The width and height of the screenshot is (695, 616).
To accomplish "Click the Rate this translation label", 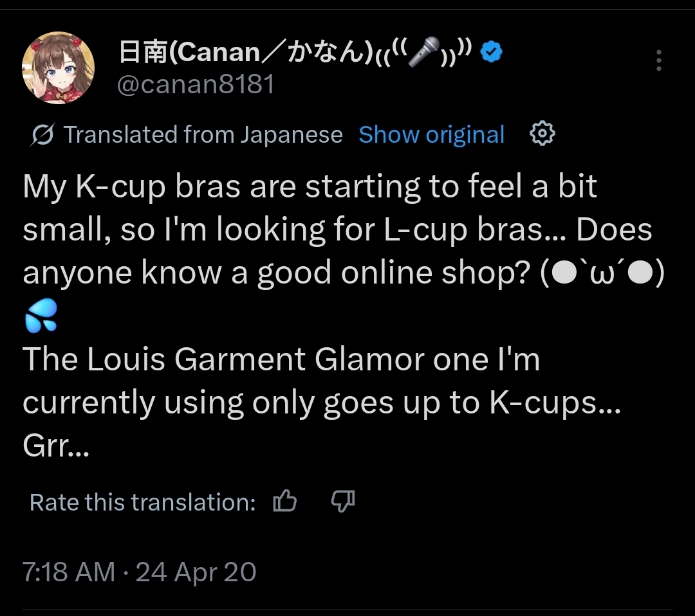I will pyautogui.click(x=142, y=502).
